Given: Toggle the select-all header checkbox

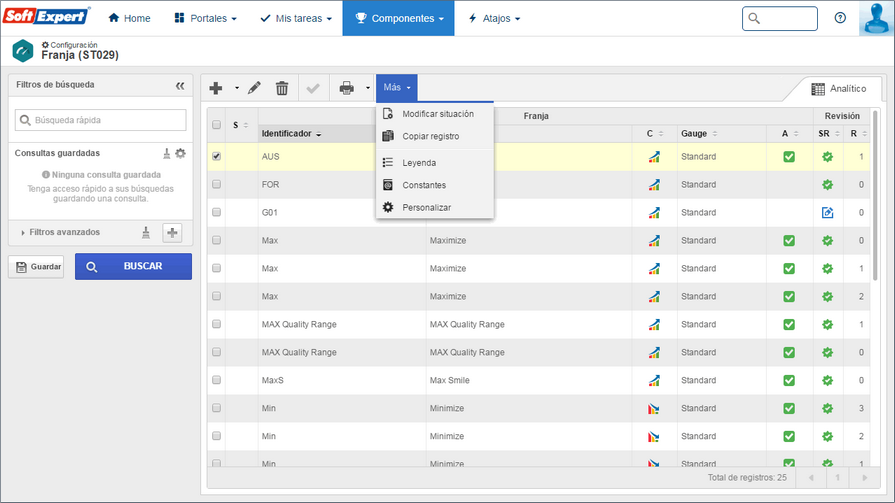Looking at the screenshot, I should (216, 124).
